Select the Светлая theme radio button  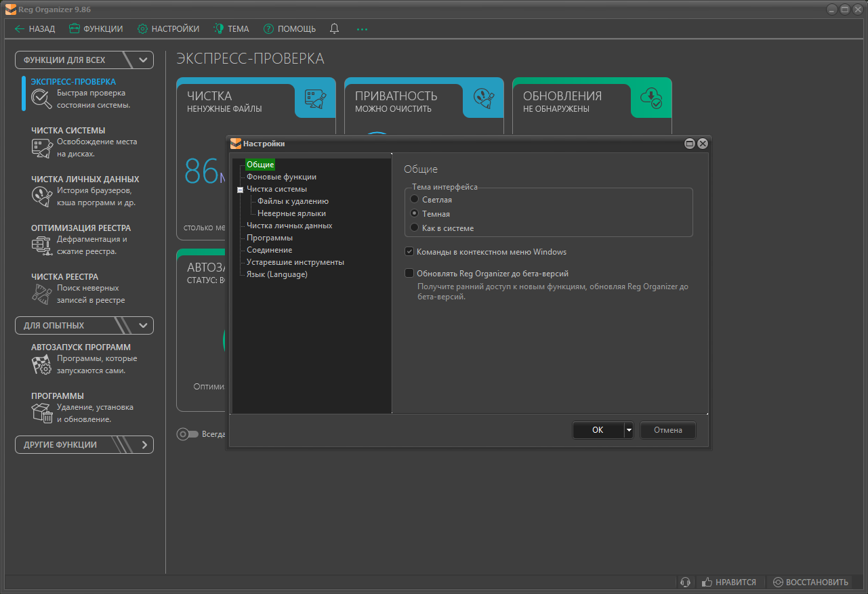click(x=415, y=200)
